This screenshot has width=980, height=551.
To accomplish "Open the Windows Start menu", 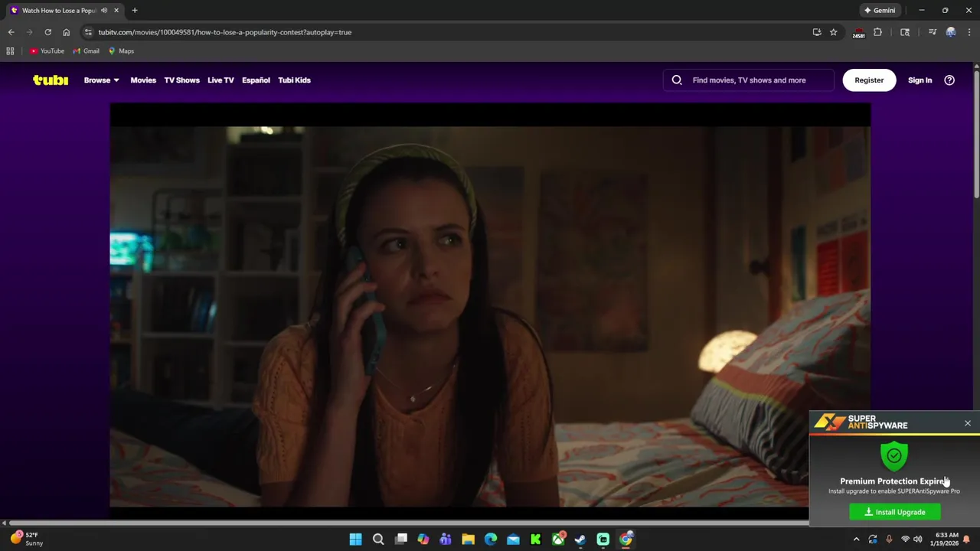I will pos(355,540).
